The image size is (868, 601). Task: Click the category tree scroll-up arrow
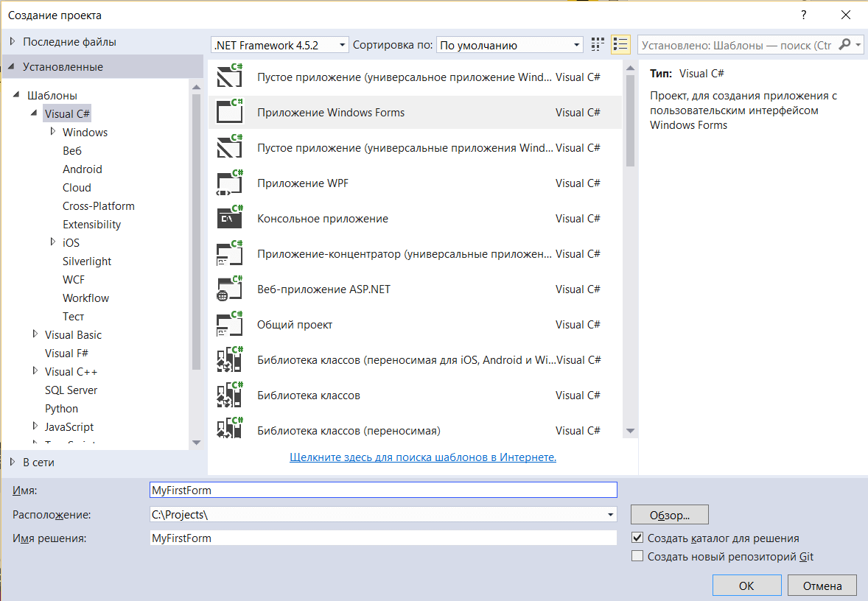click(196, 87)
